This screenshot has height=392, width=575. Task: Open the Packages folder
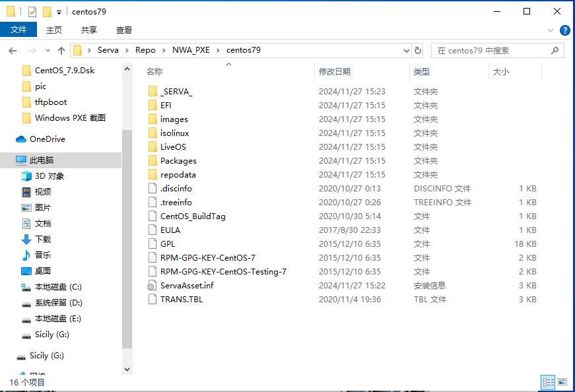[178, 161]
